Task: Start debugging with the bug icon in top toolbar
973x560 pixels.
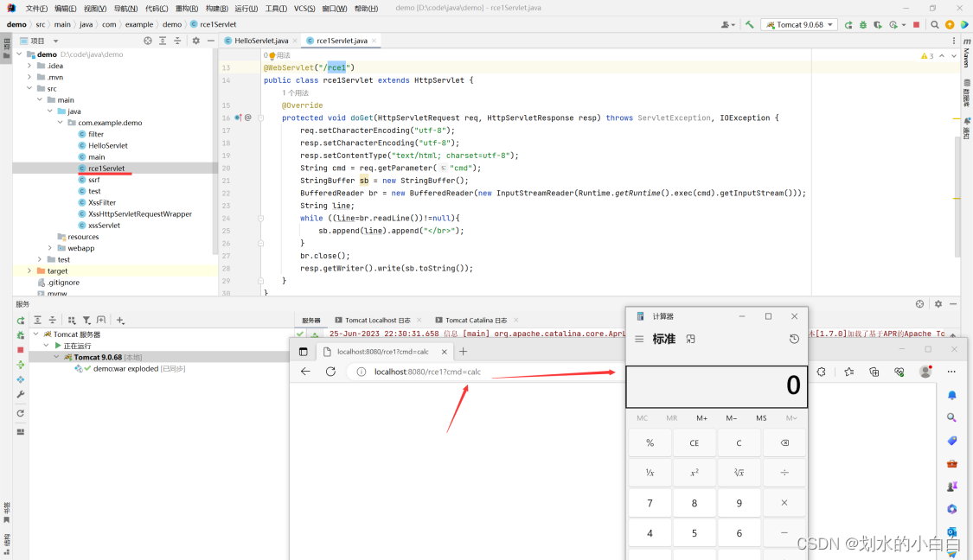Action: coord(862,25)
